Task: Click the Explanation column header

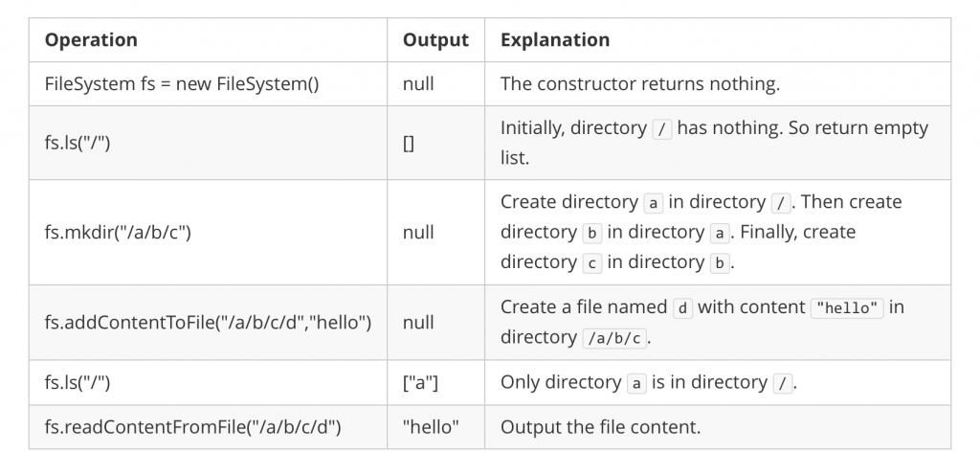Action: 555,40
